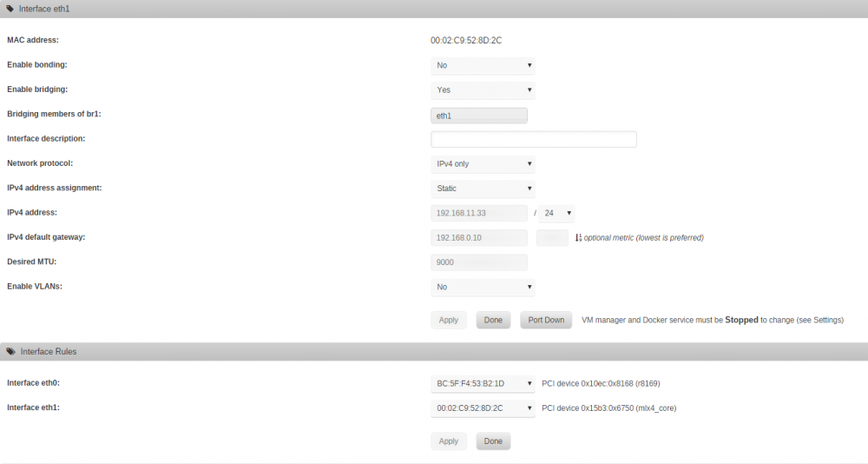868x464 pixels.
Task: Open the Interface eth0 MAC dropdown
Action: tap(483, 383)
